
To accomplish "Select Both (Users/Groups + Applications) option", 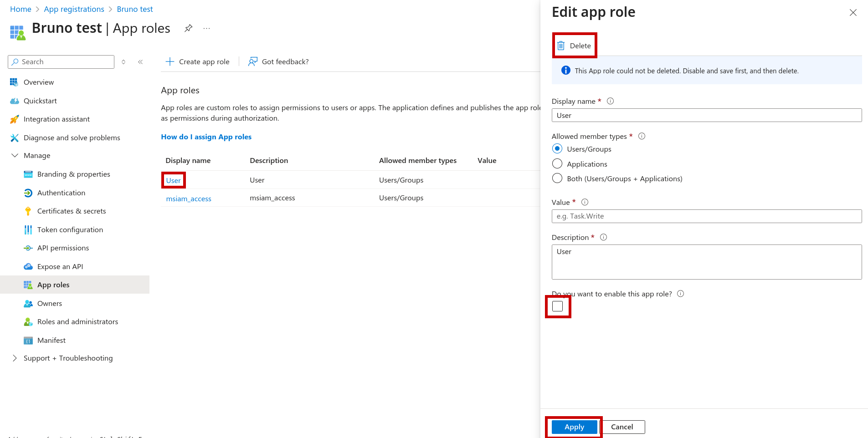I will 557,178.
